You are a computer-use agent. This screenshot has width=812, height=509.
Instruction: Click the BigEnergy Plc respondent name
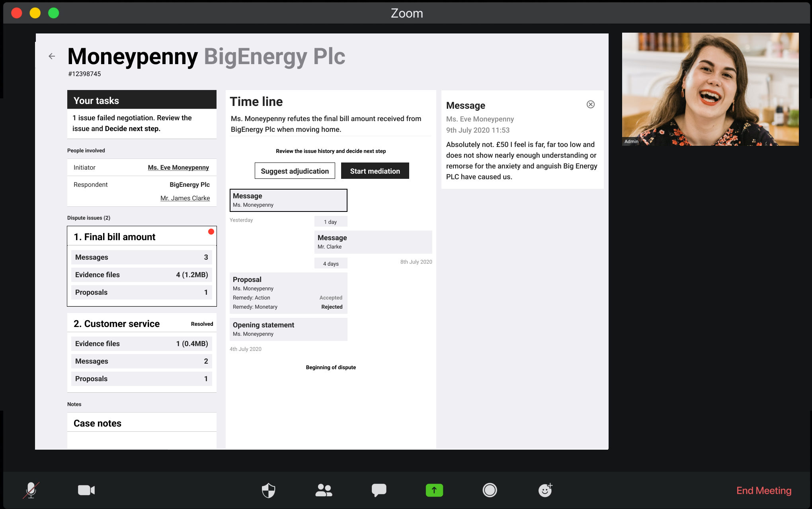point(189,185)
